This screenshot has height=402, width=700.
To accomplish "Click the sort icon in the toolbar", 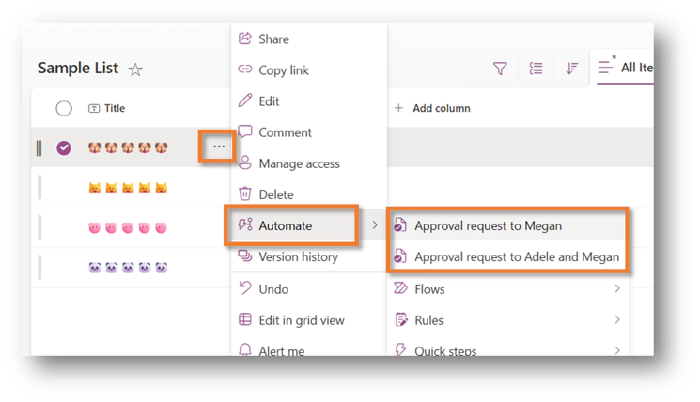I will (x=572, y=68).
